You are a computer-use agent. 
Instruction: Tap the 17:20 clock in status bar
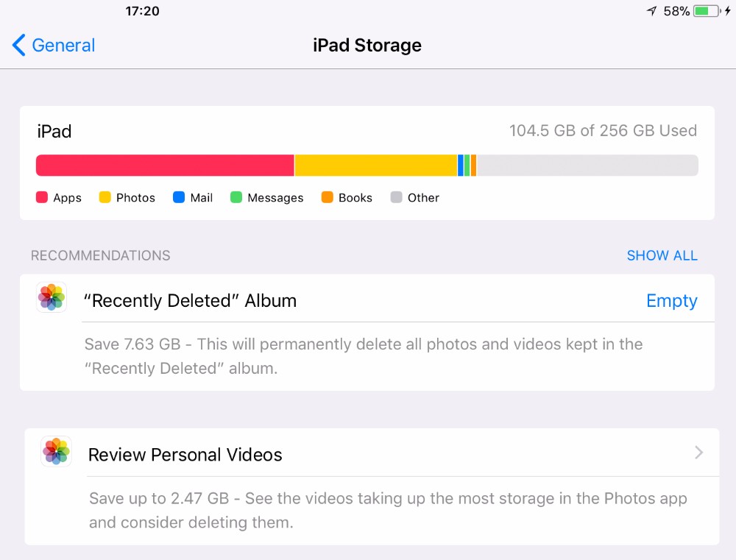[x=142, y=11]
